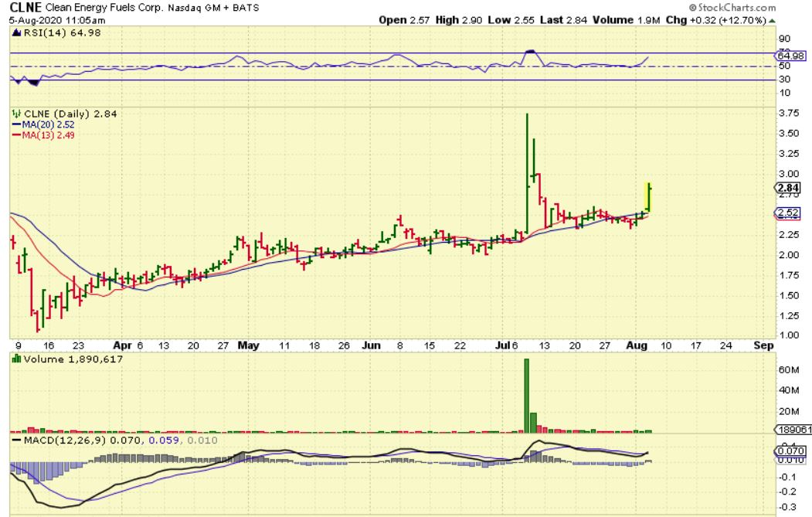The image size is (812, 517).
Task: Click the 0.070 MACD axis value tag
Action: 790,451
